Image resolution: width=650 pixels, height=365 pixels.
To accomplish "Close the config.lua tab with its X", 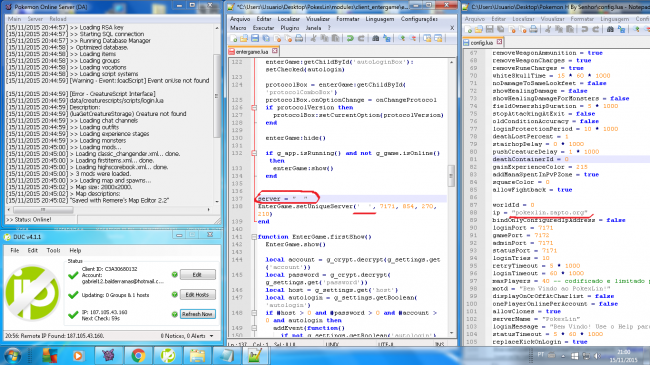I will (x=499, y=42).
